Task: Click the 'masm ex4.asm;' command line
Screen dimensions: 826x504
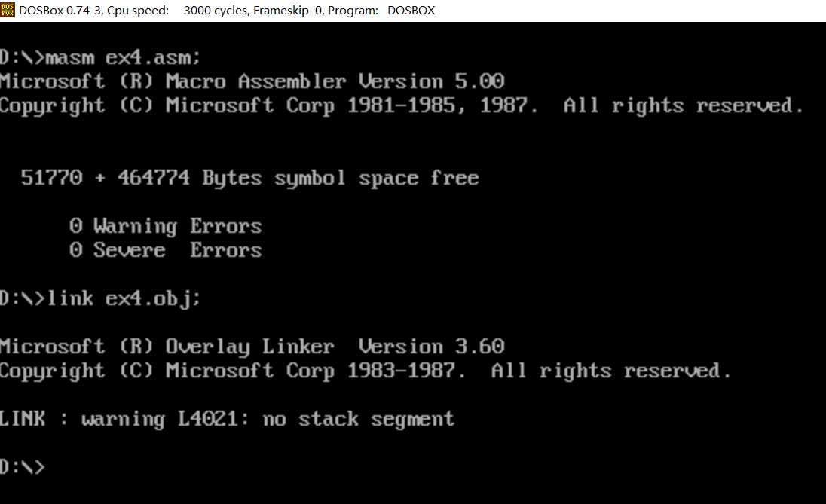Action: click(100, 57)
